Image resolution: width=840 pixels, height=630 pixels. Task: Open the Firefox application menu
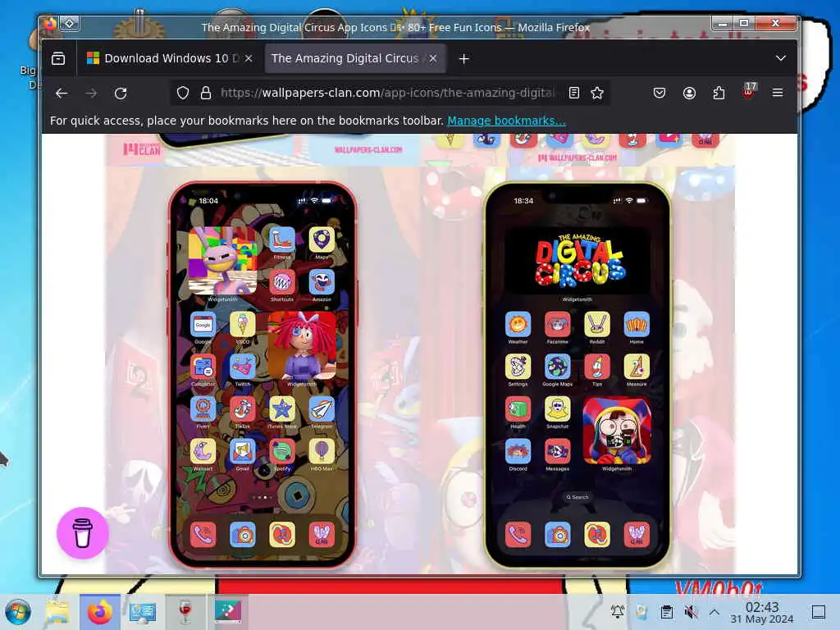click(x=778, y=94)
